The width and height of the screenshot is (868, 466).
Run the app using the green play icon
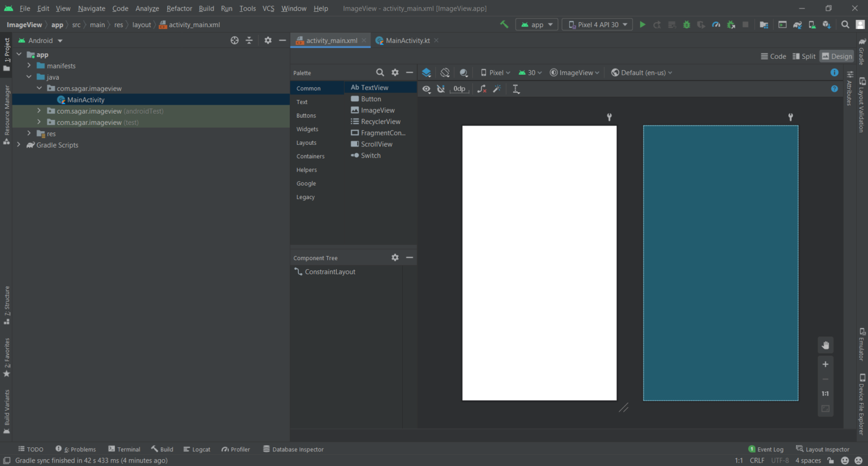[x=643, y=24]
